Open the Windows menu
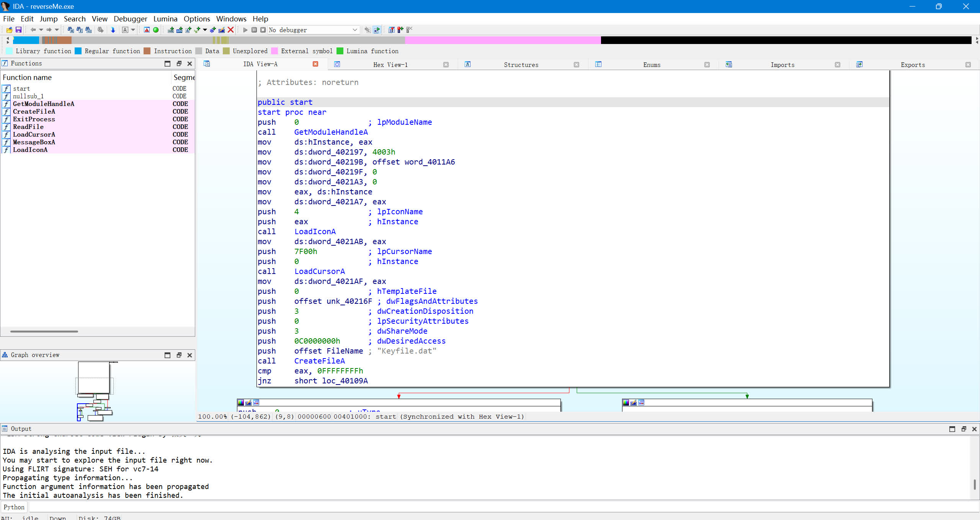 [231, 19]
